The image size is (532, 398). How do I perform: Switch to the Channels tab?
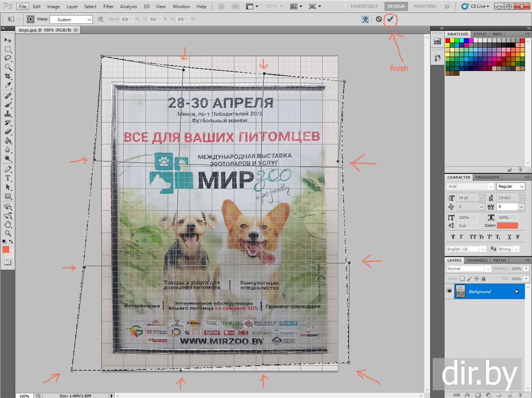click(477, 261)
